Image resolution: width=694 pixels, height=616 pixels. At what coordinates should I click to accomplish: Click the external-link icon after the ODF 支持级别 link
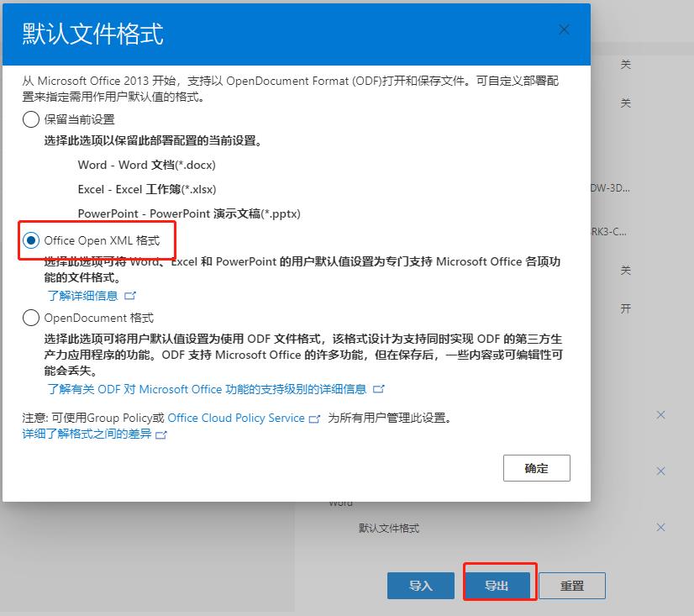point(378,389)
